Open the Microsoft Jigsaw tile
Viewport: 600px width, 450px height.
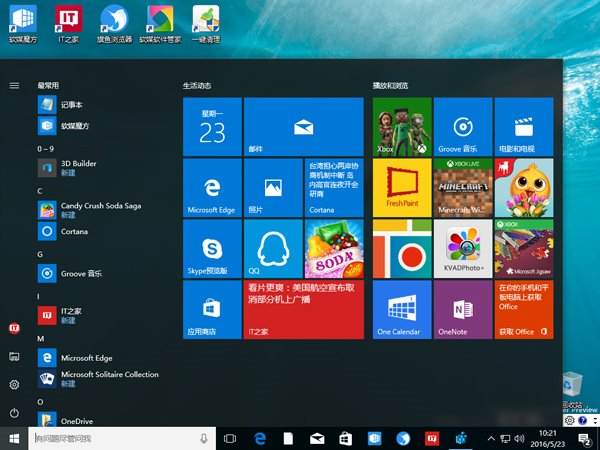(524, 248)
